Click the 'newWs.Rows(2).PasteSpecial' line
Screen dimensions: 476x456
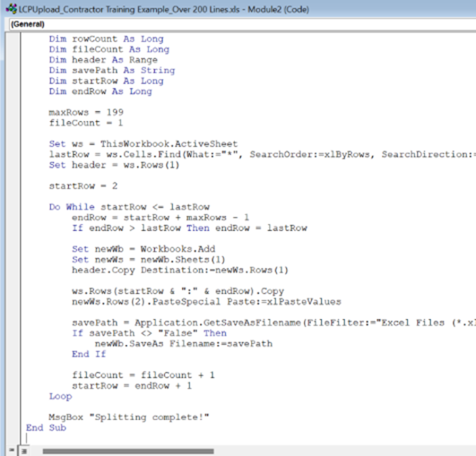[206, 302]
